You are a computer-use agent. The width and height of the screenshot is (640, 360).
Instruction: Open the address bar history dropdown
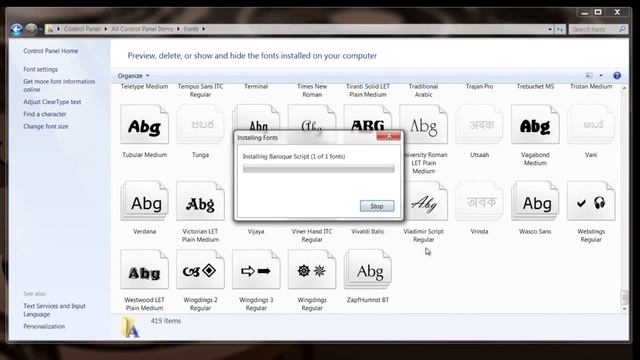(x=550, y=29)
